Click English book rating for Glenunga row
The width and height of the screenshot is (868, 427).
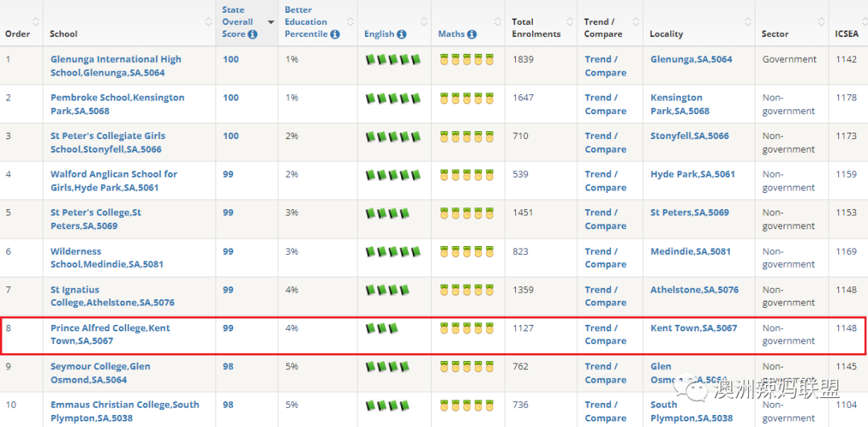393,60
